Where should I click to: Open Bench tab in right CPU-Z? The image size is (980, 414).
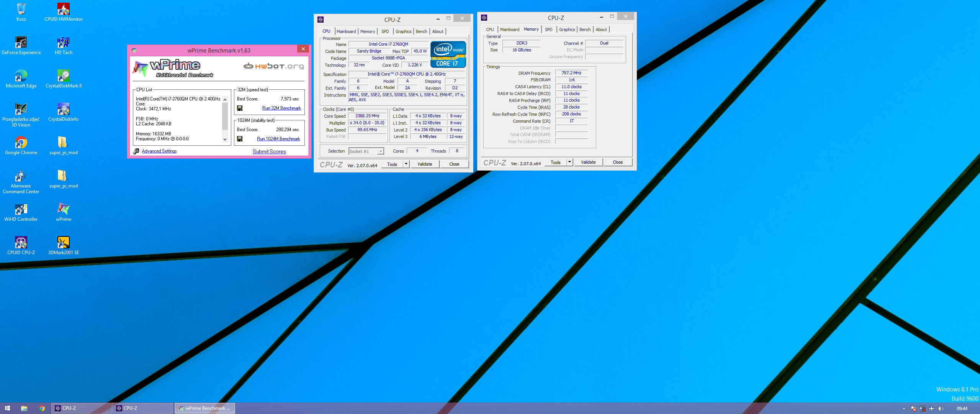click(x=585, y=30)
